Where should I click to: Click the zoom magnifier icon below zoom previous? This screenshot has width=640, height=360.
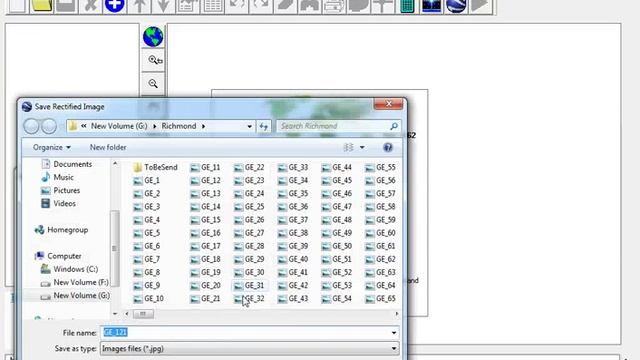(153, 84)
